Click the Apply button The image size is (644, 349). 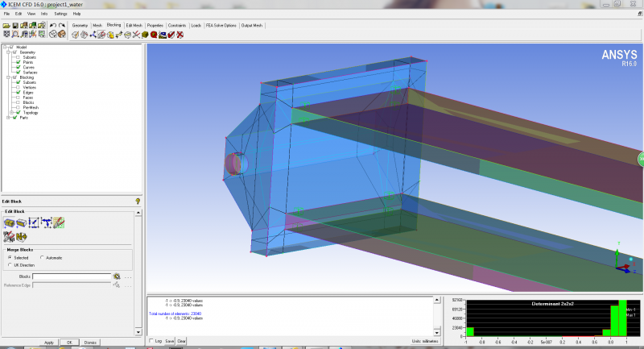pyautogui.click(x=49, y=343)
